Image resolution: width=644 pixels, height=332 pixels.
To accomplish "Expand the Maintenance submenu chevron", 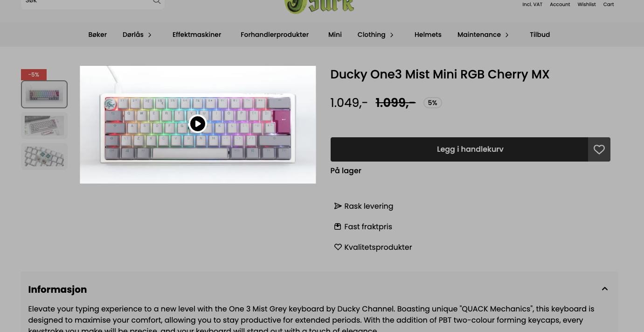I will (x=507, y=35).
